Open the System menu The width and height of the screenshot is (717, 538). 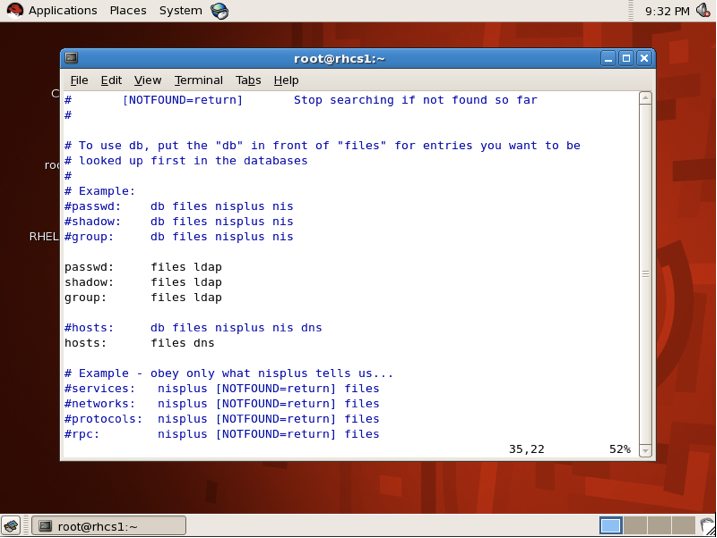(180, 10)
